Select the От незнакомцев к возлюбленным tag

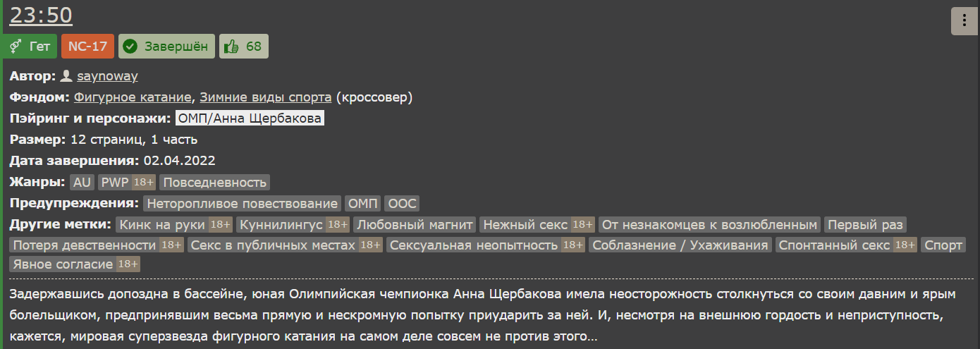(x=709, y=225)
